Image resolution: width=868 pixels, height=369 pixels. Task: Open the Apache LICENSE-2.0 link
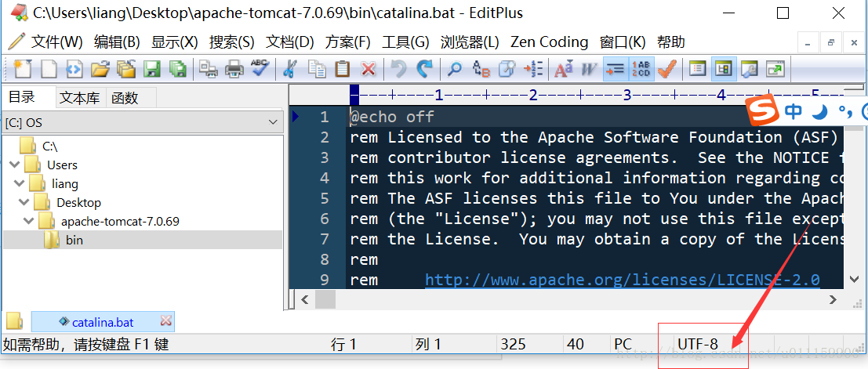click(622, 280)
